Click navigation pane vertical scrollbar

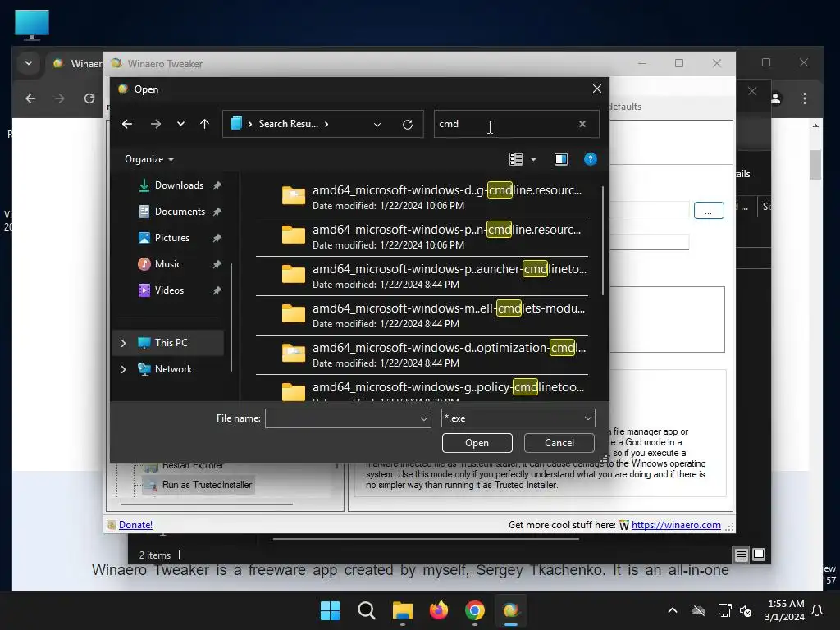click(231, 317)
